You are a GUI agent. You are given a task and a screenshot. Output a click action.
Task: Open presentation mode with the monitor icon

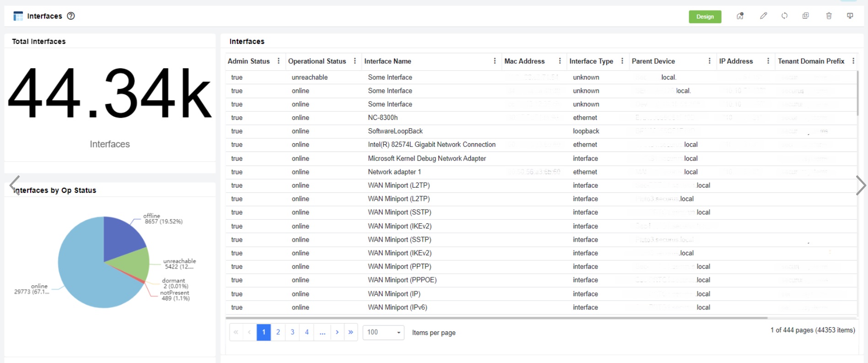coord(850,16)
